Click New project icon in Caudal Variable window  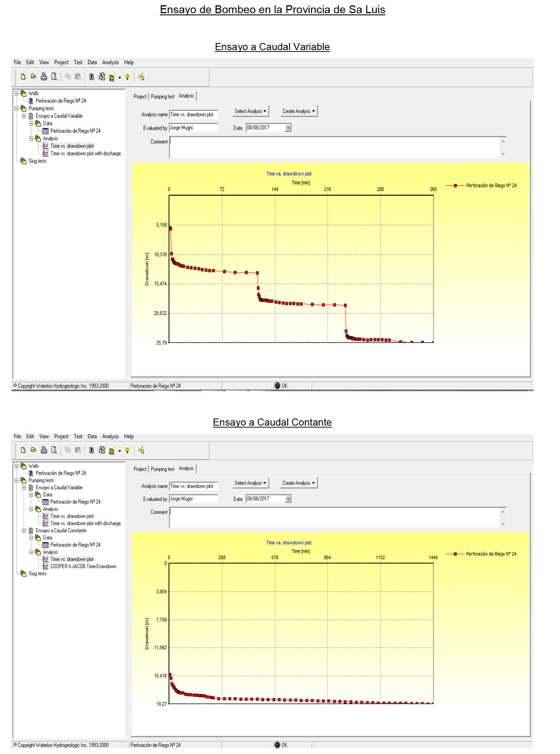pos(23,77)
